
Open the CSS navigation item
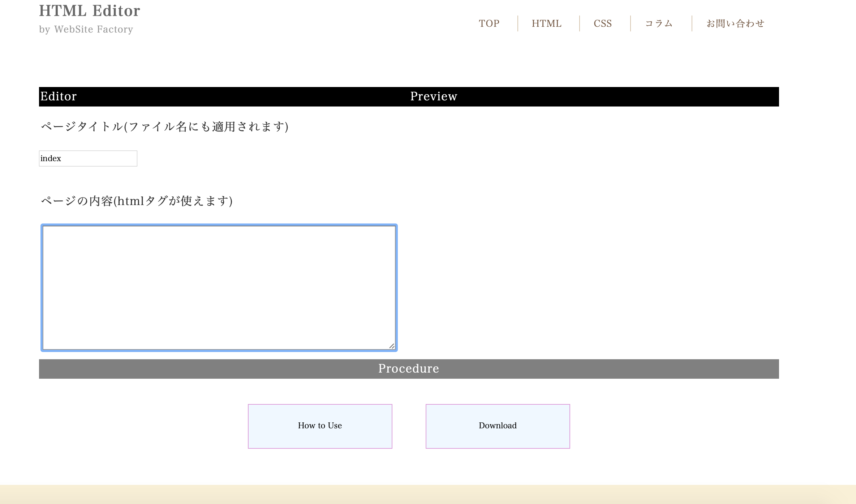[x=603, y=23]
